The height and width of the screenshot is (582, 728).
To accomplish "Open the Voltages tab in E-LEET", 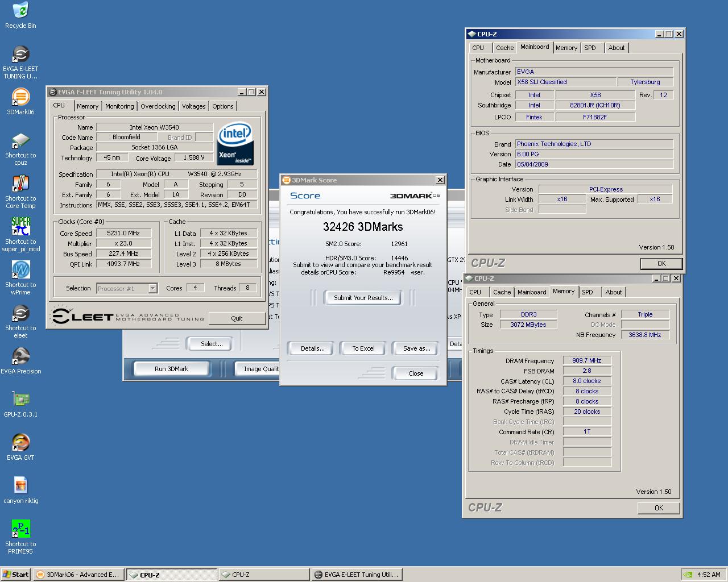I will (x=194, y=106).
